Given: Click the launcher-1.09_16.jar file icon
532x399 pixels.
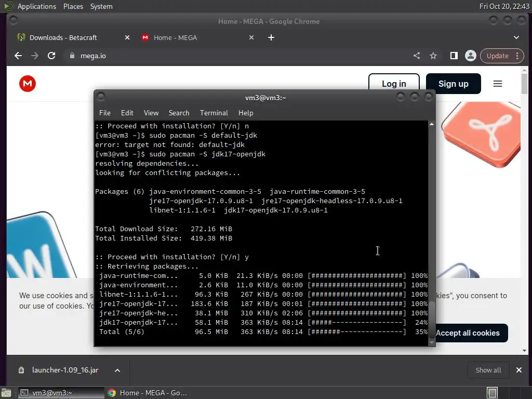Looking at the screenshot, I should pyautogui.click(x=21, y=370).
